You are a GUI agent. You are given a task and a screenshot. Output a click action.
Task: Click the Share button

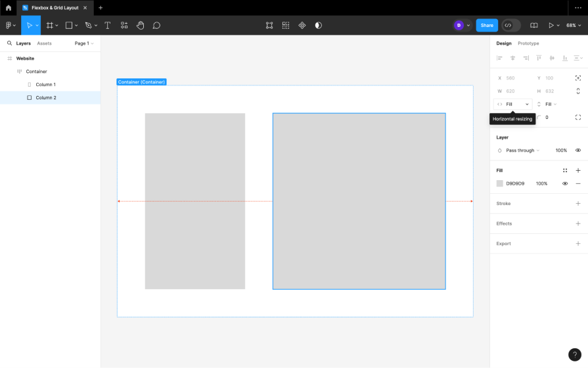tap(487, 26)
